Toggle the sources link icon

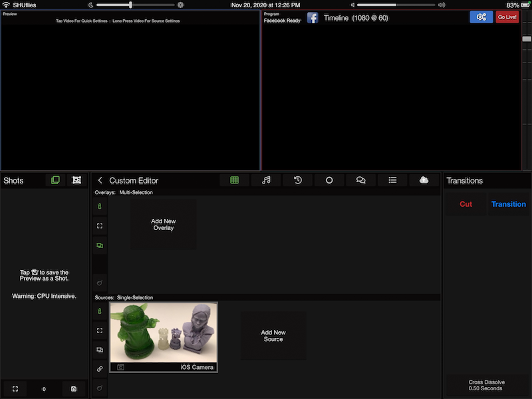[x=100, y=368]
